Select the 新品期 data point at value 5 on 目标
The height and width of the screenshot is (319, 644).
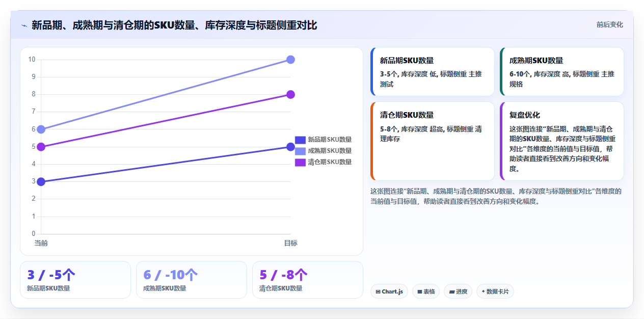click(290, 147)
